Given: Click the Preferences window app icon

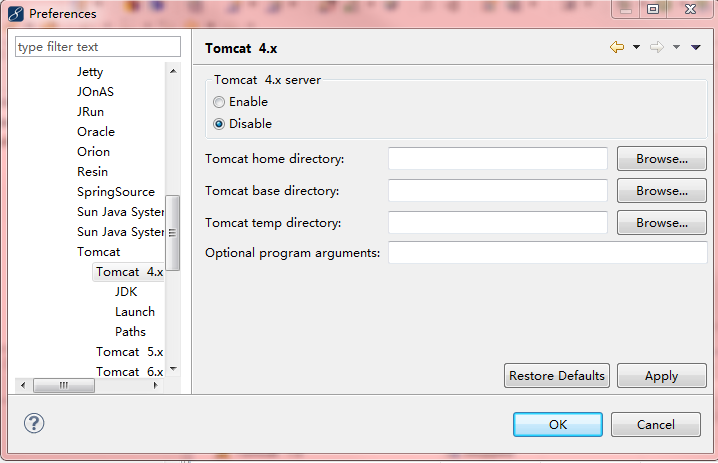Looking at the screenshot, I should coord(16,14).
